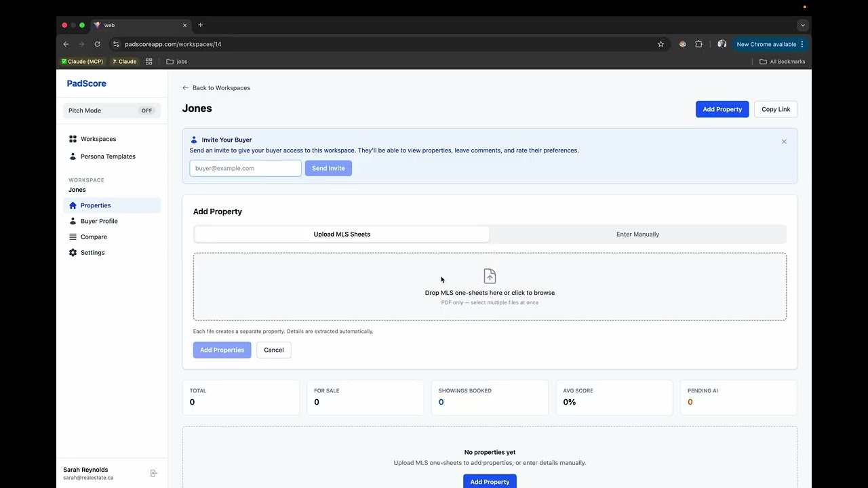Click the MLS one-sheets drop zone
The width and height of the screenshot is (868, 488).
[490, 287]
